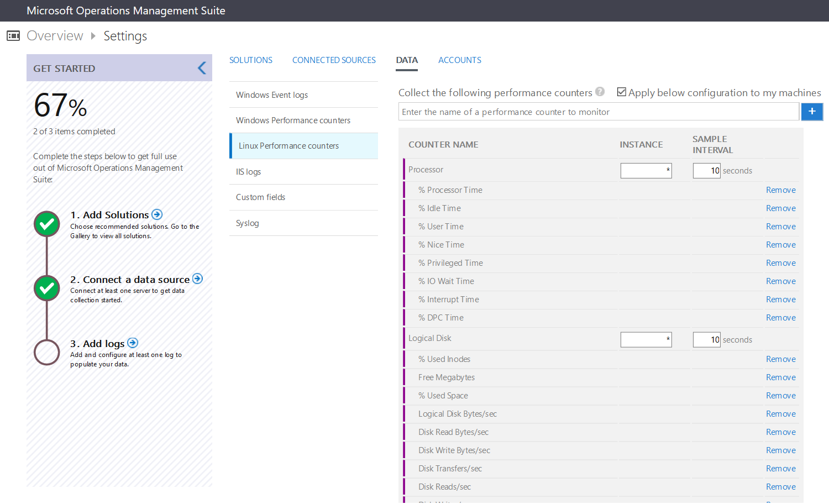
Task: Remove the % Nice Time counter
Action: pyautogui.click(x=781, y=245)
